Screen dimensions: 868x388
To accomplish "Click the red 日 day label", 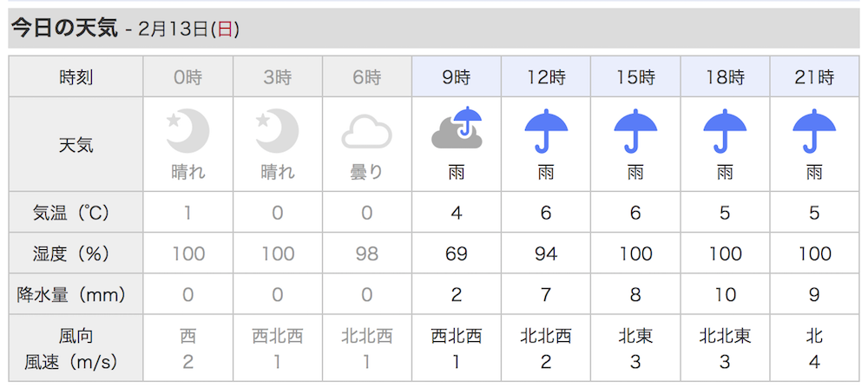I will 225,30.
